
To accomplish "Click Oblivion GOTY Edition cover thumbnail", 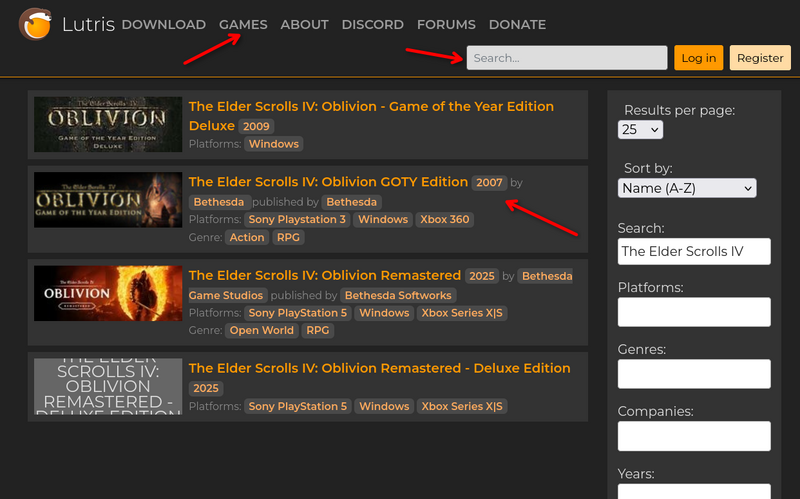I will 108,200.
